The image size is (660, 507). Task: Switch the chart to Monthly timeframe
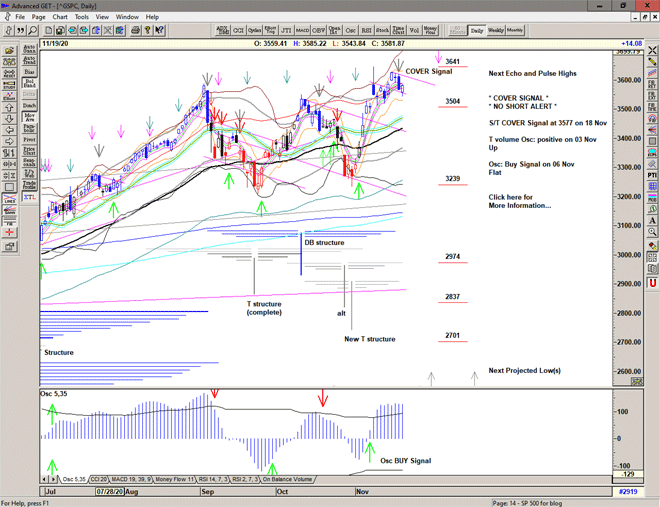(516, 31)
